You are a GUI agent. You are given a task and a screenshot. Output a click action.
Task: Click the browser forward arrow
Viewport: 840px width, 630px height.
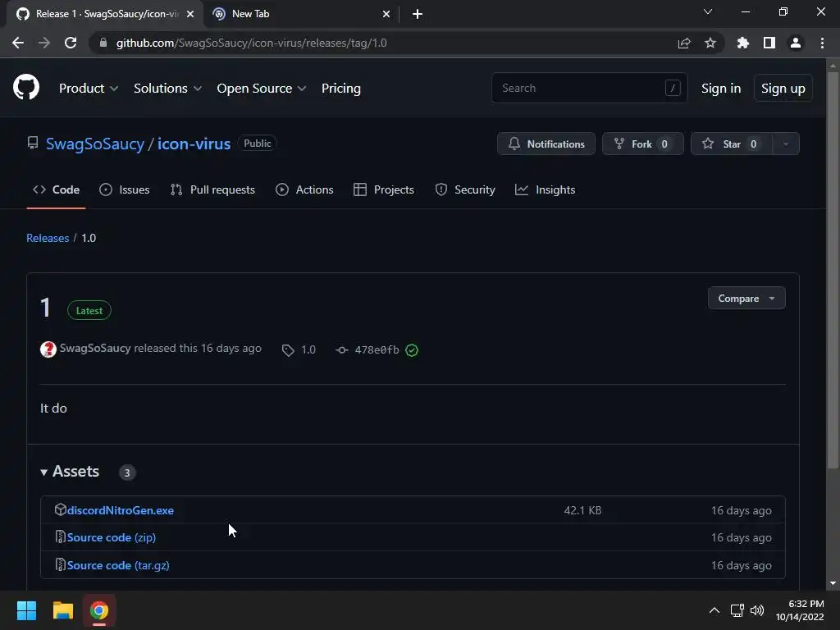[44, 43]
